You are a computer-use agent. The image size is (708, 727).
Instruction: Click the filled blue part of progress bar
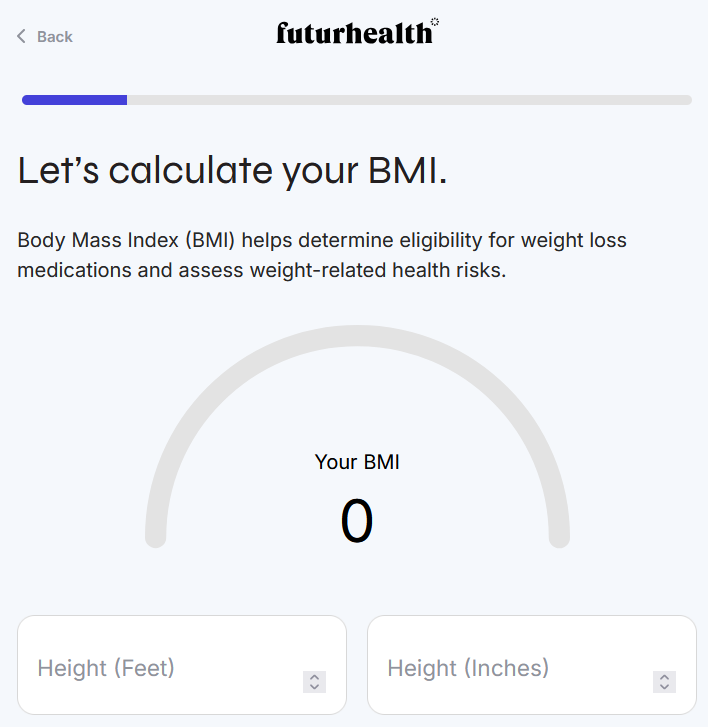pyautogui.click(x=74, y=100)
